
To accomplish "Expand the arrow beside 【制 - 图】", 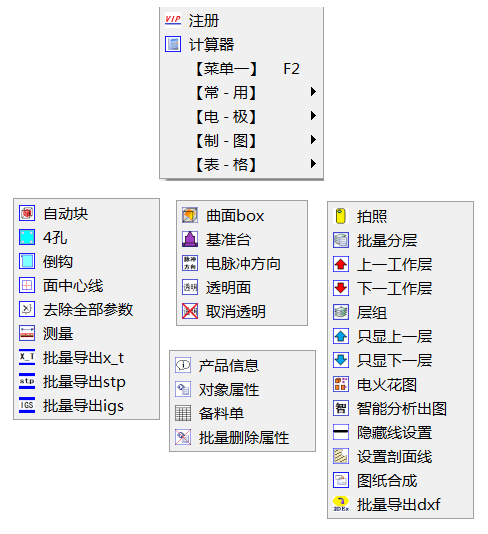I will point(313,140).
